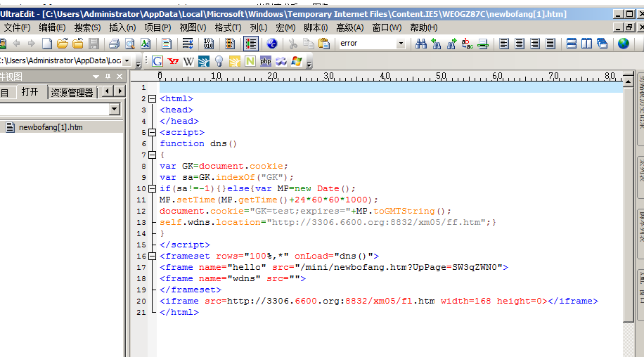Collapse the frameset fold at line 16
Screen dimensions: 644x357
click(x=152, y=256)
